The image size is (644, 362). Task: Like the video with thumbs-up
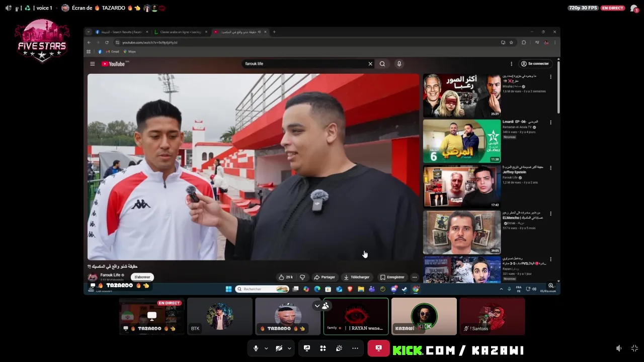click(286, 277)
